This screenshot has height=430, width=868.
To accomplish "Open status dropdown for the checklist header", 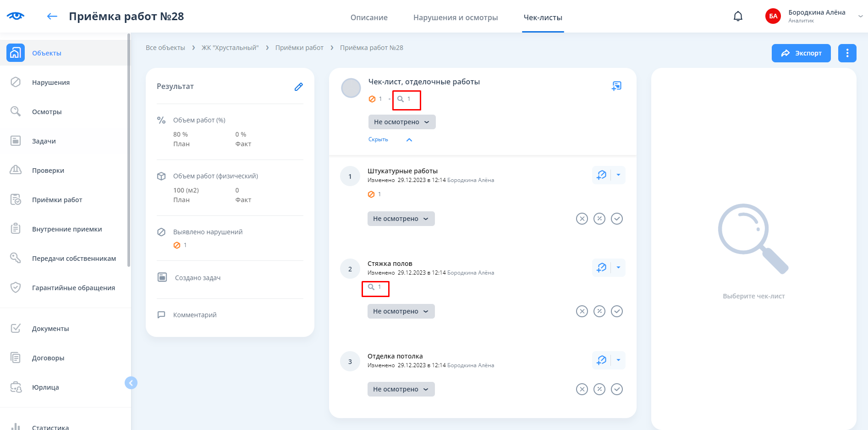I will [401, 122].
